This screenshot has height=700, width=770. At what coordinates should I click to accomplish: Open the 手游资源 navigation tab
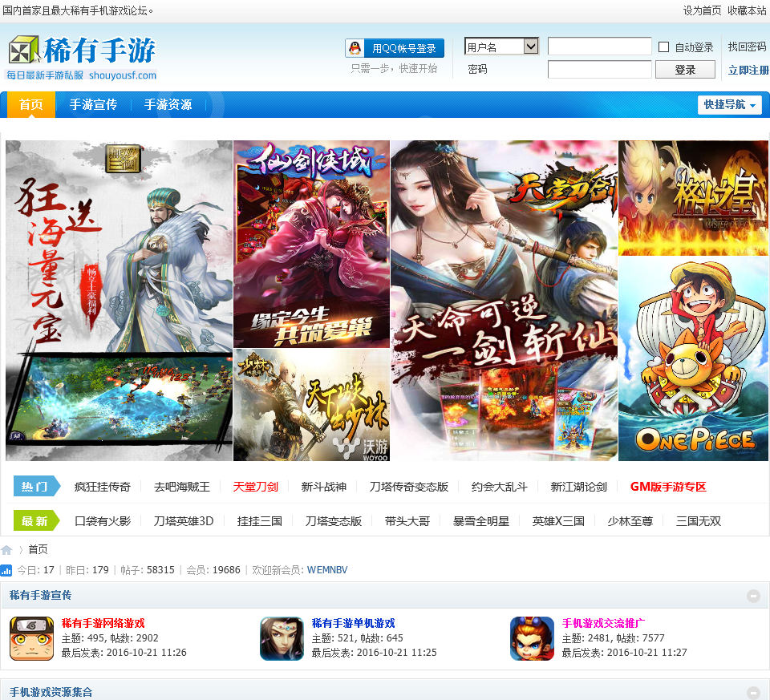click(168, 104)
